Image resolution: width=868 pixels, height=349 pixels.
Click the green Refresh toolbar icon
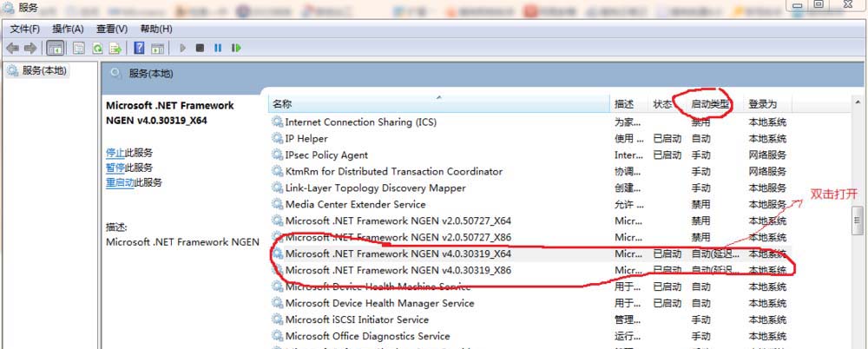[x=97, y=49]
